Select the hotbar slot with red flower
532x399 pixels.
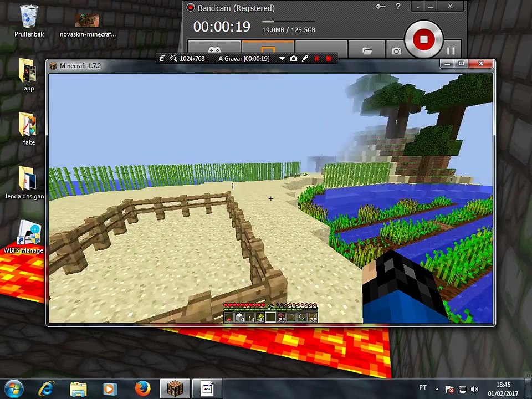(229, 317)
